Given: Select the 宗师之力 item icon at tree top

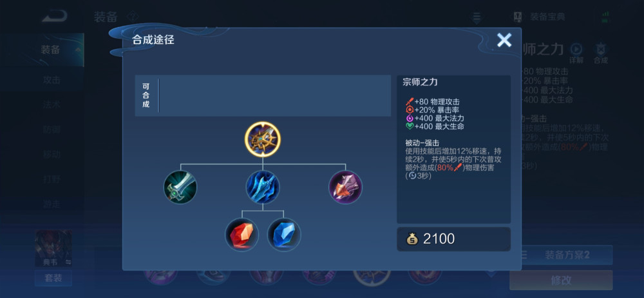Looking at the screenshot, I should coord(263,139).
